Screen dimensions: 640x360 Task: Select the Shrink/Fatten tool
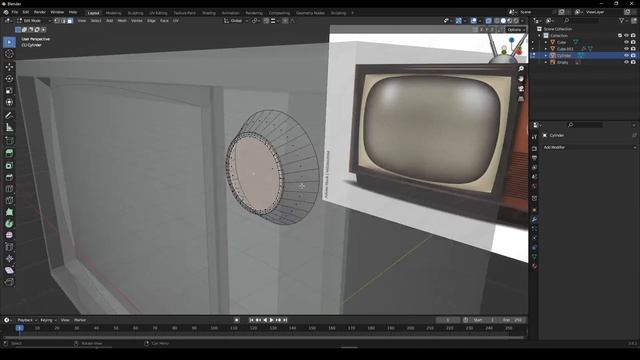[9, 259]
